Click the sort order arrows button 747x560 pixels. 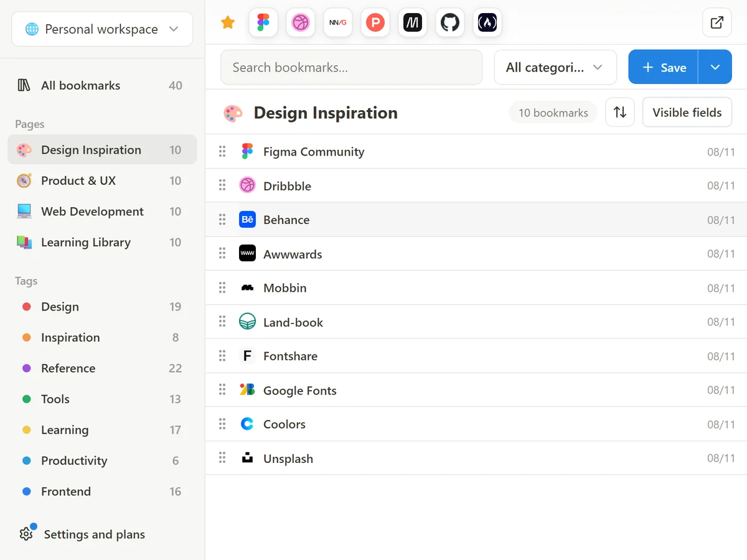pos(620,113)
